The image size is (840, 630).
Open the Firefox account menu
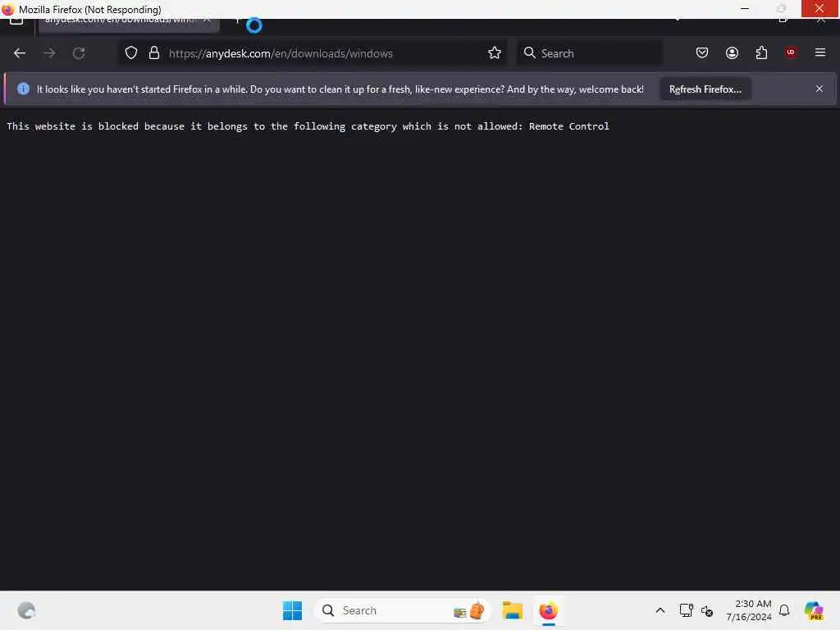click(x=732, y=52)
